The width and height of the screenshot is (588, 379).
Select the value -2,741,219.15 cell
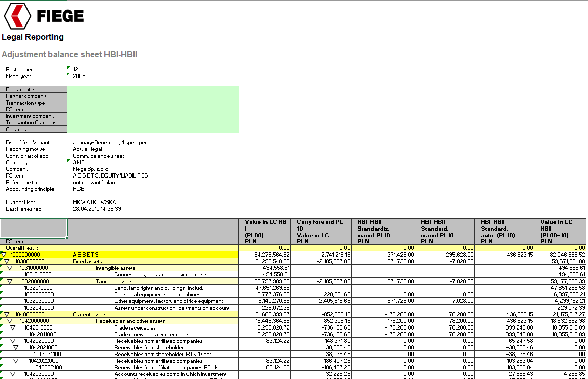pos(321,255)
